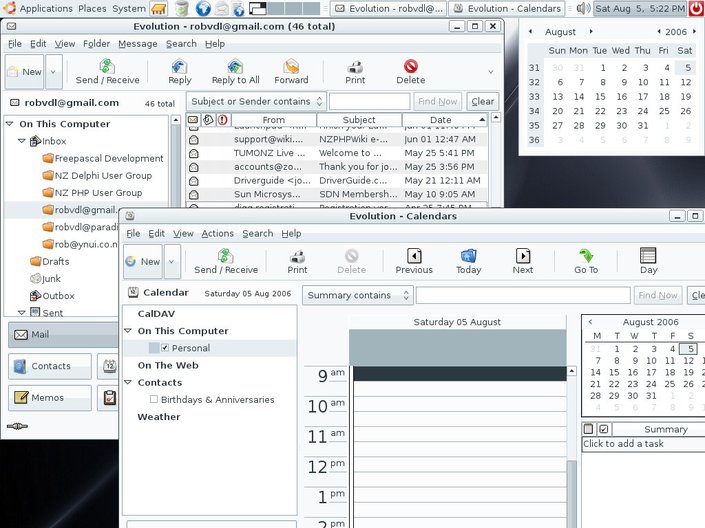The width and height of the screenshot is (705, 528).
Task: Open the Folder menu in the mail window
Action: 96,44
